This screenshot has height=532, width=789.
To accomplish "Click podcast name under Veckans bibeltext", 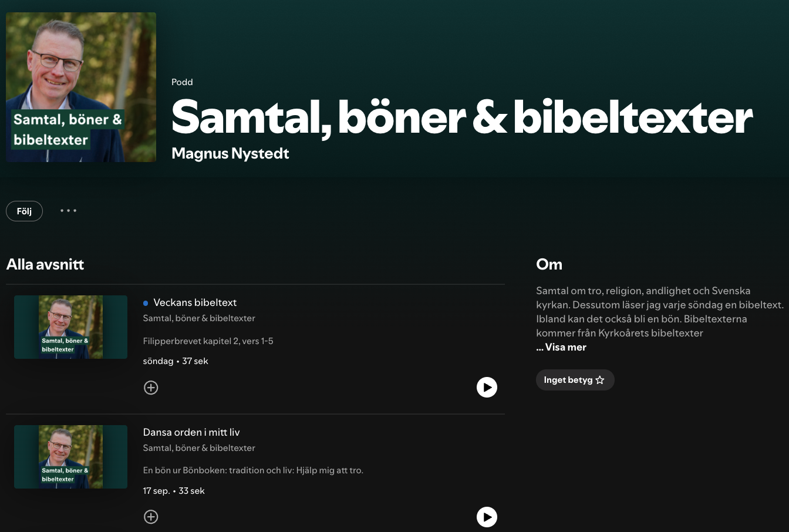I will 199,318.
